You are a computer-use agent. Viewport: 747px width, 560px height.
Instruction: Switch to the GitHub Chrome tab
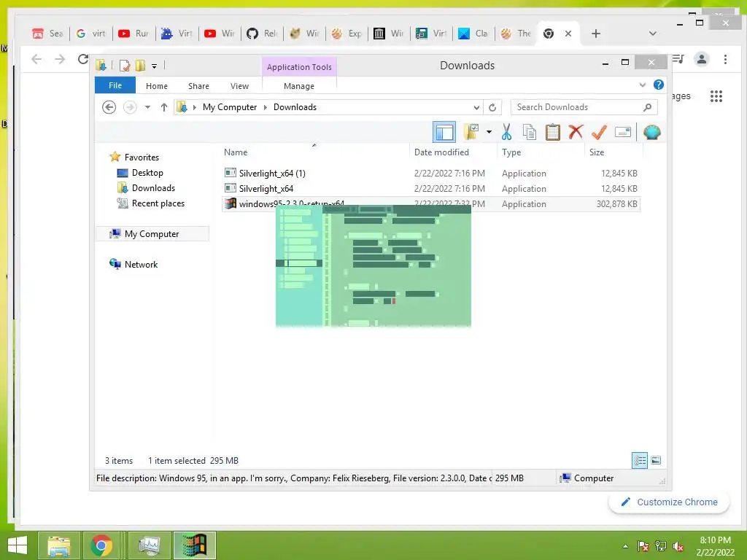point(262,34)
